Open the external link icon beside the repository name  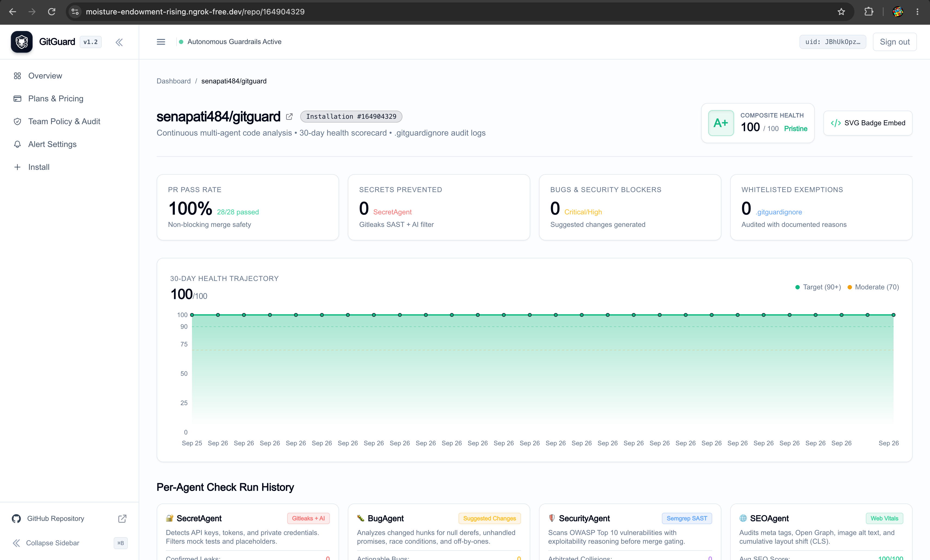coord(290,117)
